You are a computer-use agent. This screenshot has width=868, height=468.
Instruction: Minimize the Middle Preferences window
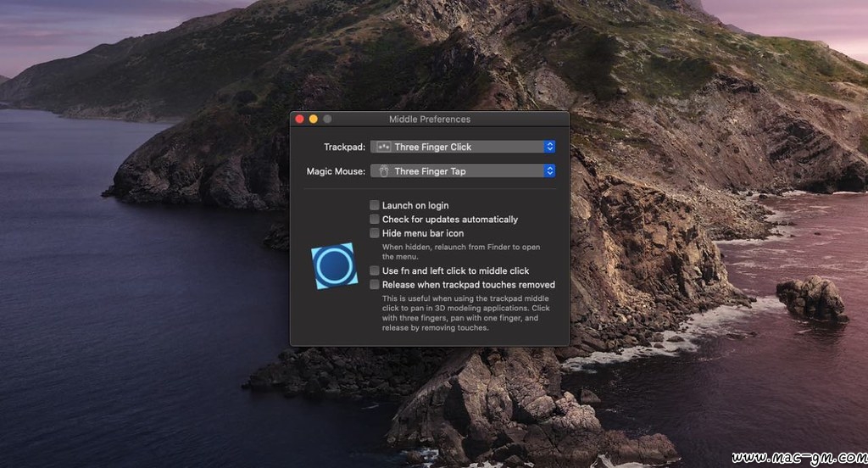(314, 119)
